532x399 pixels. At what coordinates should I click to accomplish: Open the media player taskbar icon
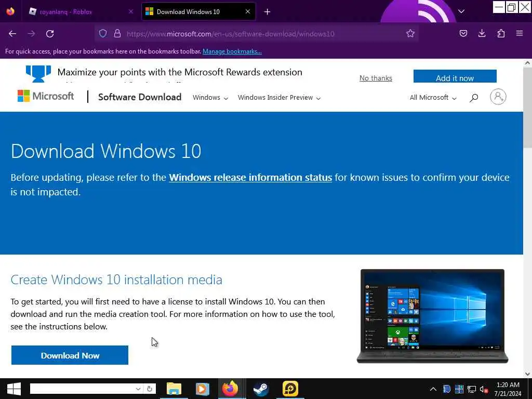point(202,389)
